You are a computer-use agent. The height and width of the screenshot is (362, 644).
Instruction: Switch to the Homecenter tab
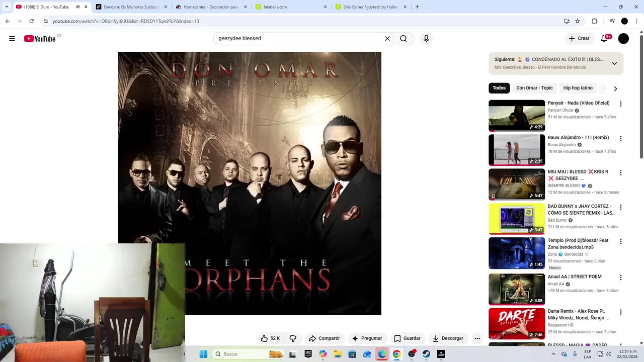pyautogui.click(x=210, y=7)
